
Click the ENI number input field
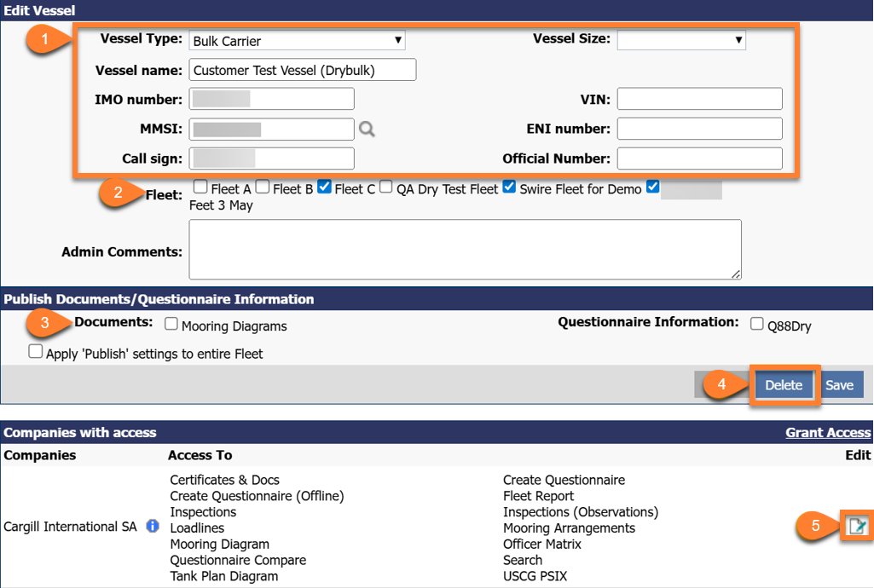[699, 129]
